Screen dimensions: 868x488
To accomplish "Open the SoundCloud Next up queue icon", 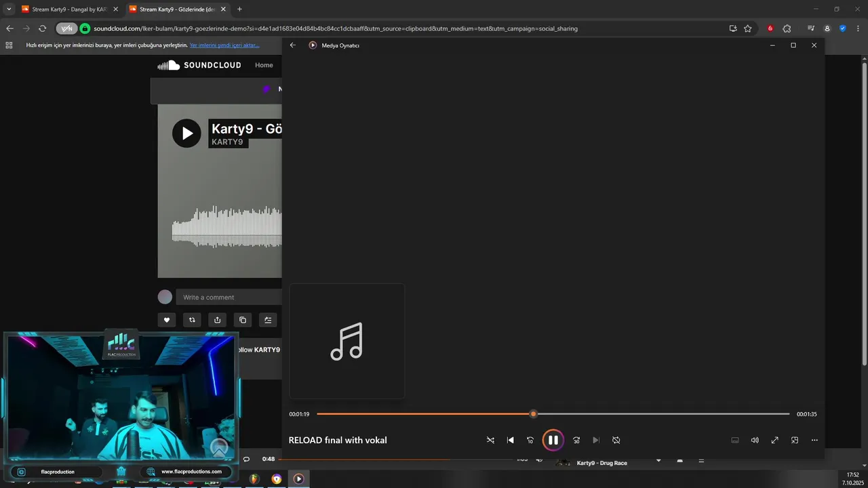I will point(701,461).
